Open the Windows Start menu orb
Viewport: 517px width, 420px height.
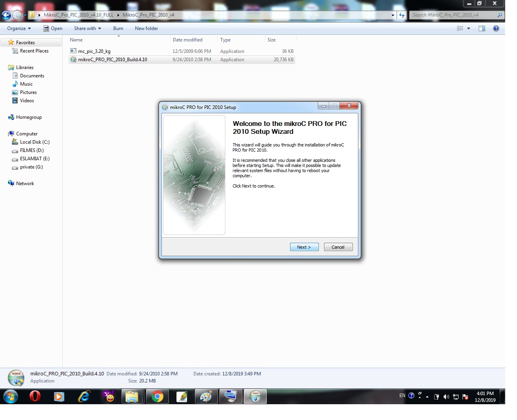(x=10, y=396)
